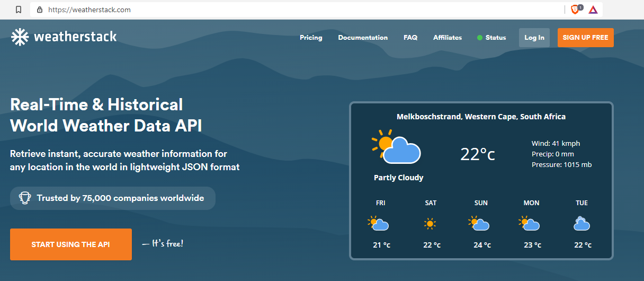
Task: Click Trusted by 75,000 companies worldwide badge
Action: tap(113, 198)
